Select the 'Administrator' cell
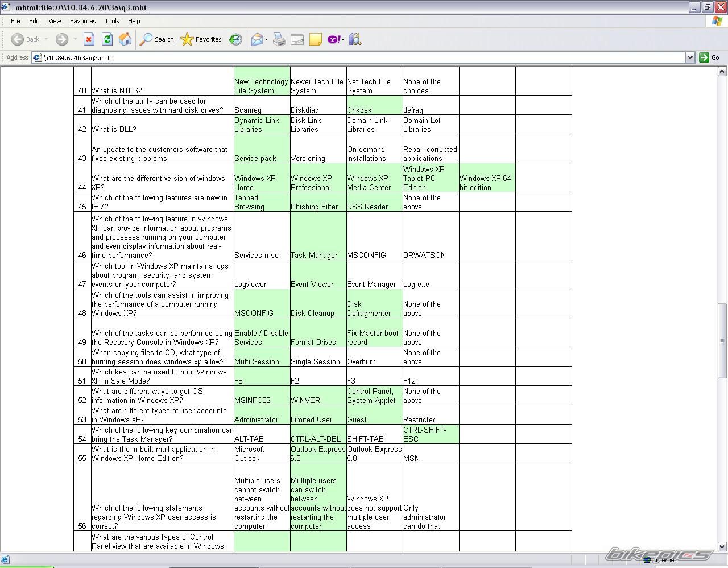This screenshot has width=728, height=568. point(262,415)
